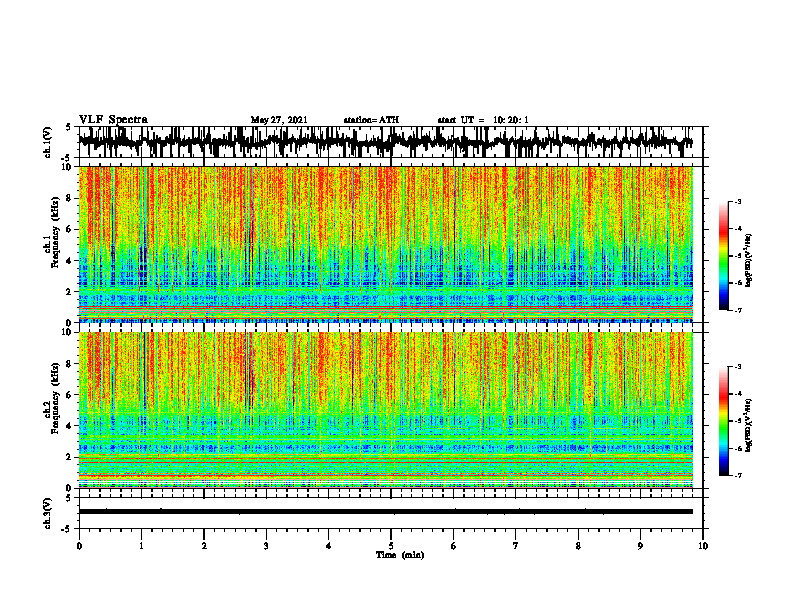Viewport: 792px width, 612px height.
Task: Pick the ch.1 color scale bar
Action: [723, 256]
